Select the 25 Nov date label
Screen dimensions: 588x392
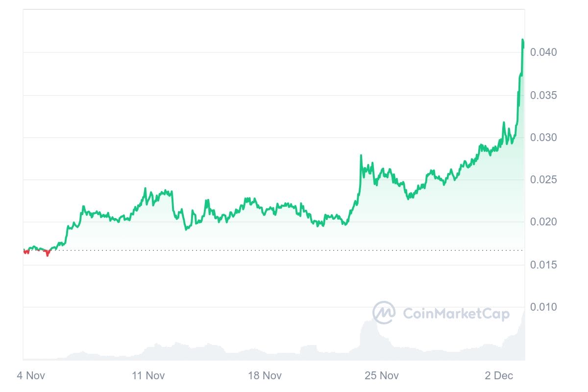click(x=382, y=376)
